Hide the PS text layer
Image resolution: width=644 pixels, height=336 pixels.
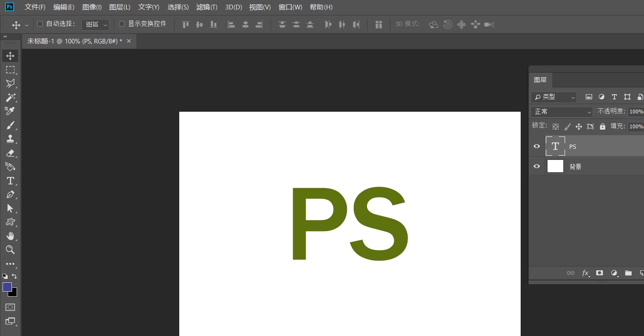(x=537, y=146)
